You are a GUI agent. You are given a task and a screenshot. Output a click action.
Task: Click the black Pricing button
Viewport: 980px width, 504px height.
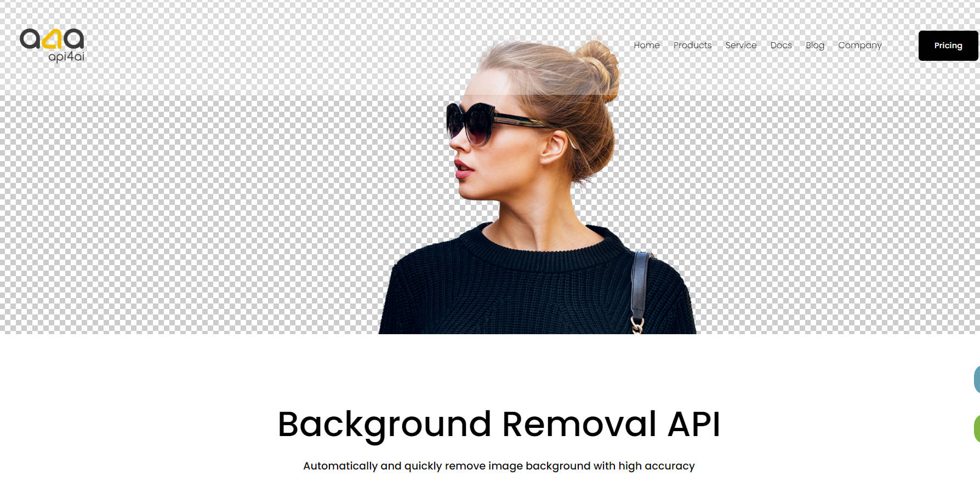(948, 45)
